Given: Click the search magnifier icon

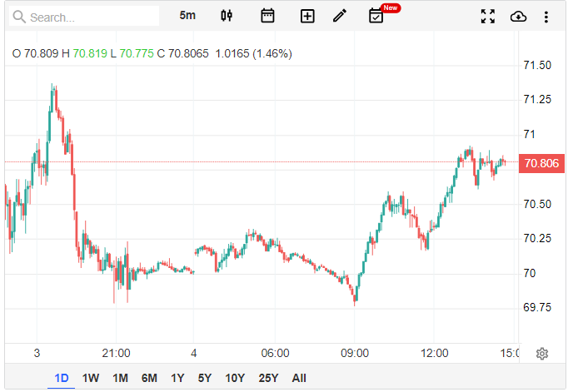Looking at the screenshot, I should click(18, 17).
